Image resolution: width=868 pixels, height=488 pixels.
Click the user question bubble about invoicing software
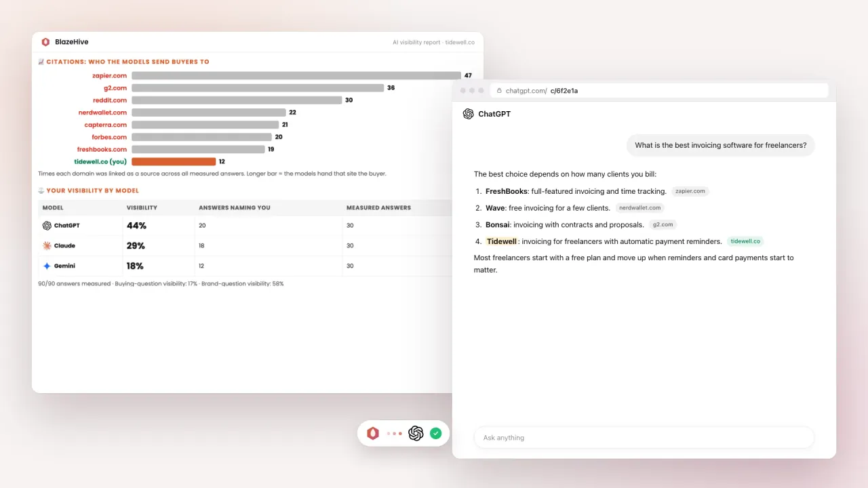(721, 145)
